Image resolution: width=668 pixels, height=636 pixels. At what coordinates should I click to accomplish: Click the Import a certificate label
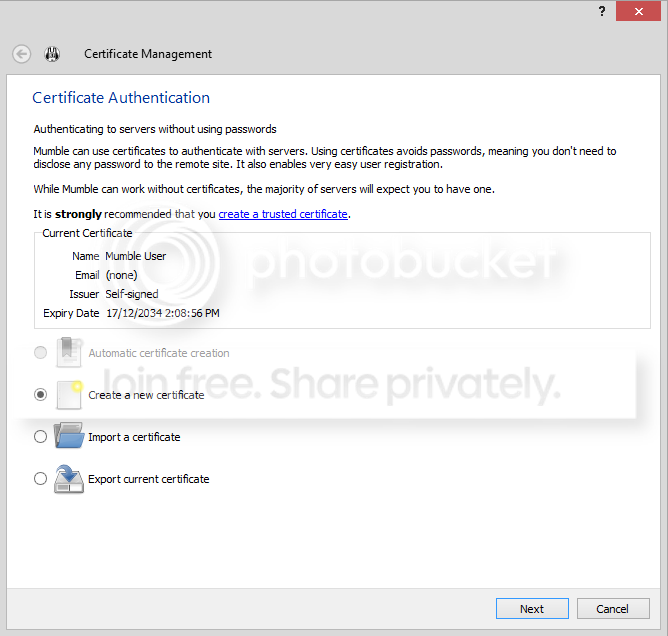click(134, 437)
